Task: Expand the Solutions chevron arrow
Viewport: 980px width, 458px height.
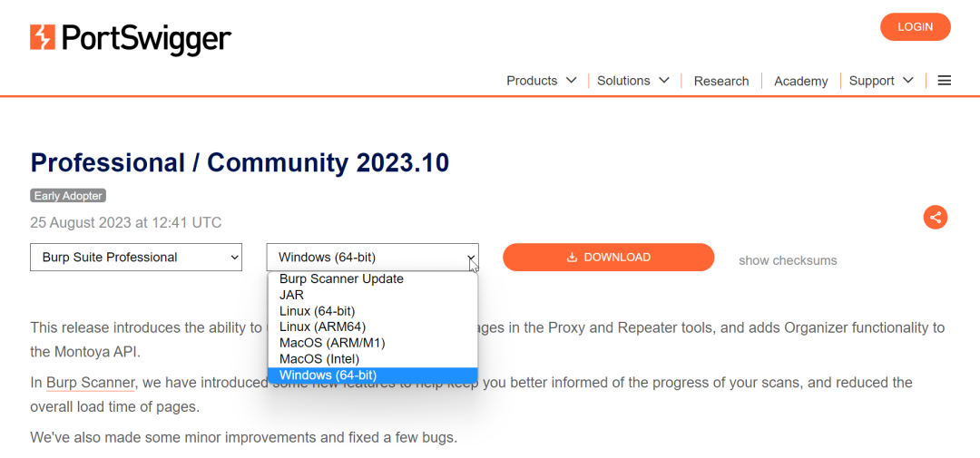Action: tap(663, 81)
